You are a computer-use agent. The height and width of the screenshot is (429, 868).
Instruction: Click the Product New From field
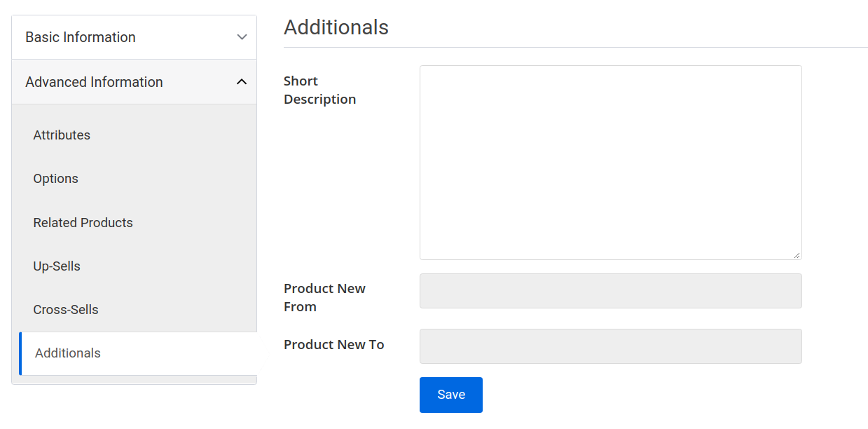click(x=610, y=290)
